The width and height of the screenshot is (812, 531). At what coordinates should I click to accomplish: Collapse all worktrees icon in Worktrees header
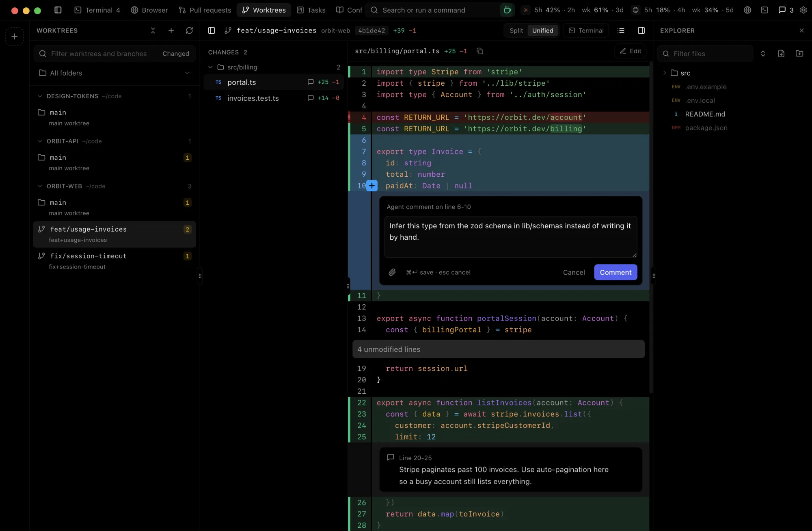coord(153,30)
